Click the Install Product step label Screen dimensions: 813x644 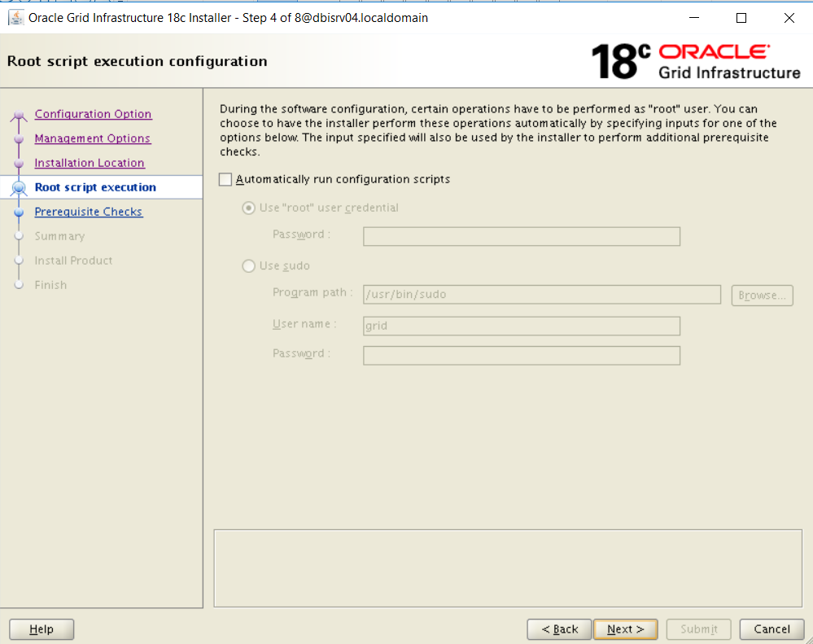73,261
